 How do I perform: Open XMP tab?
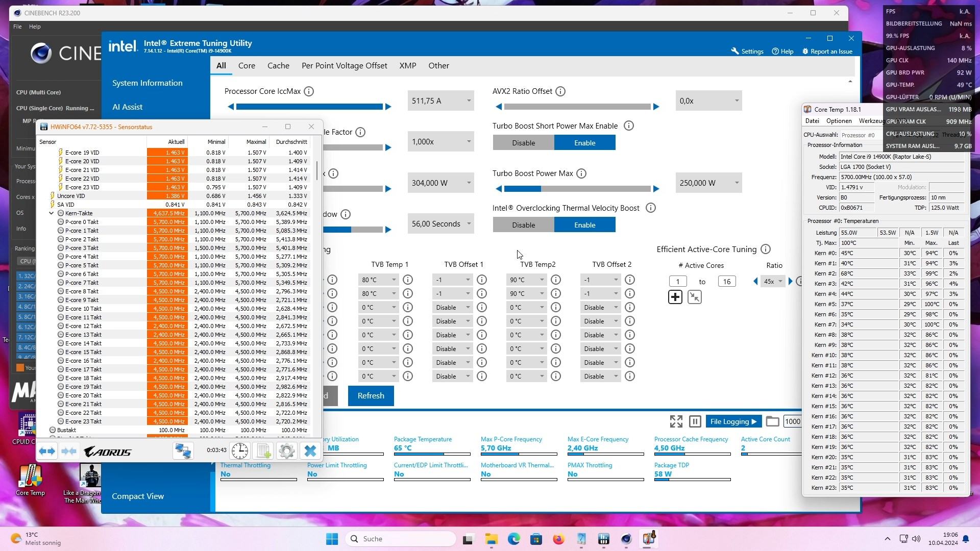[x=407, y=66]
